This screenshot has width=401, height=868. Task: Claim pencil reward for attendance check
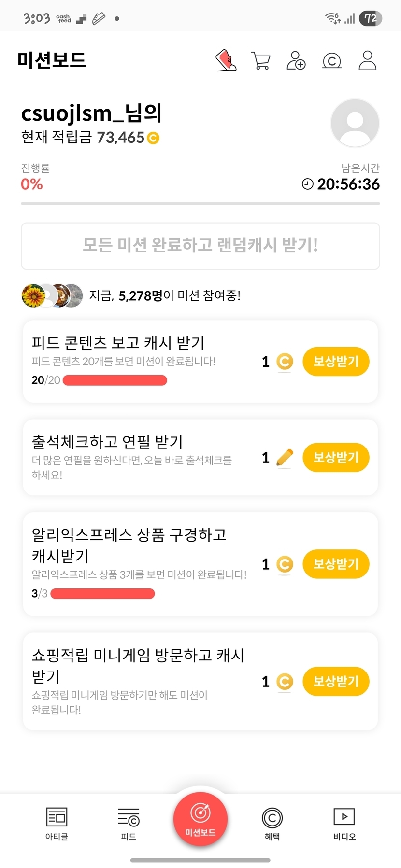(336, 457)
